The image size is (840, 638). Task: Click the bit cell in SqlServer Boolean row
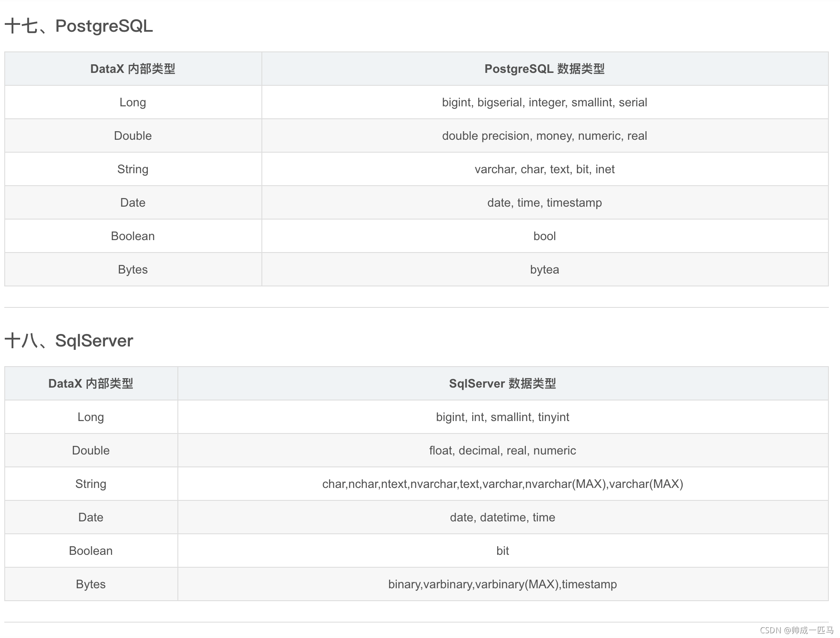click(x=502, y=551)
